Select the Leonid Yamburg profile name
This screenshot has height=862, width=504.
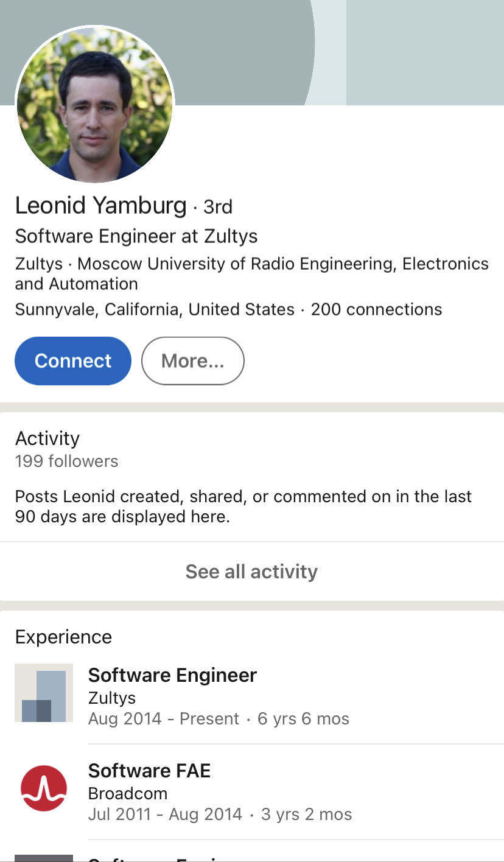(100, 206)
